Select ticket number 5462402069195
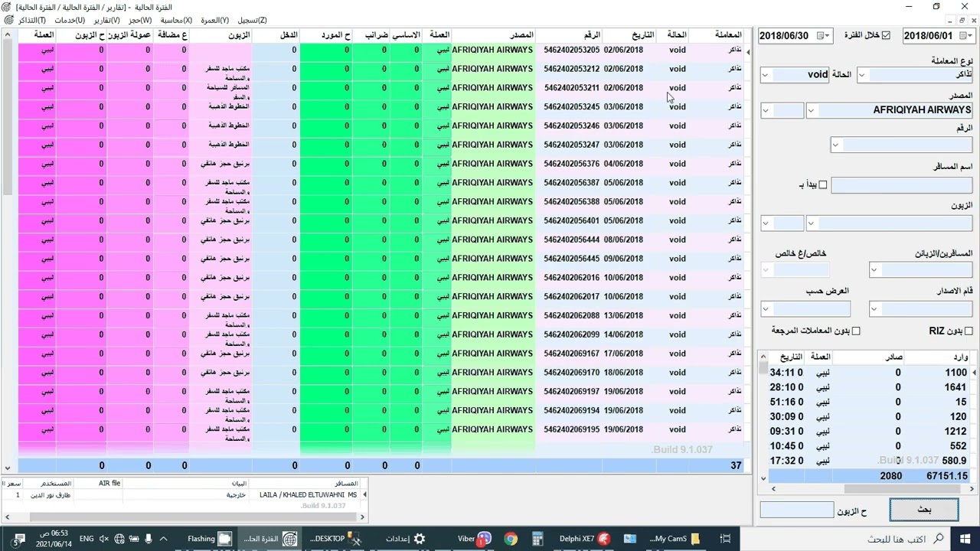The width and height of the screenshot is (980, 551). pos(572,429)
